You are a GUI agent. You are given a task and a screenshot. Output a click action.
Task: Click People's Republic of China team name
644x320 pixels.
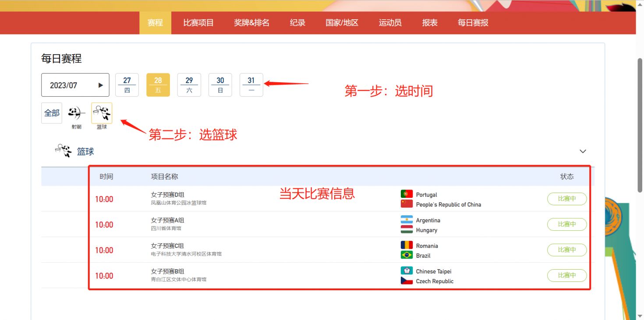(x=449, y=204)
